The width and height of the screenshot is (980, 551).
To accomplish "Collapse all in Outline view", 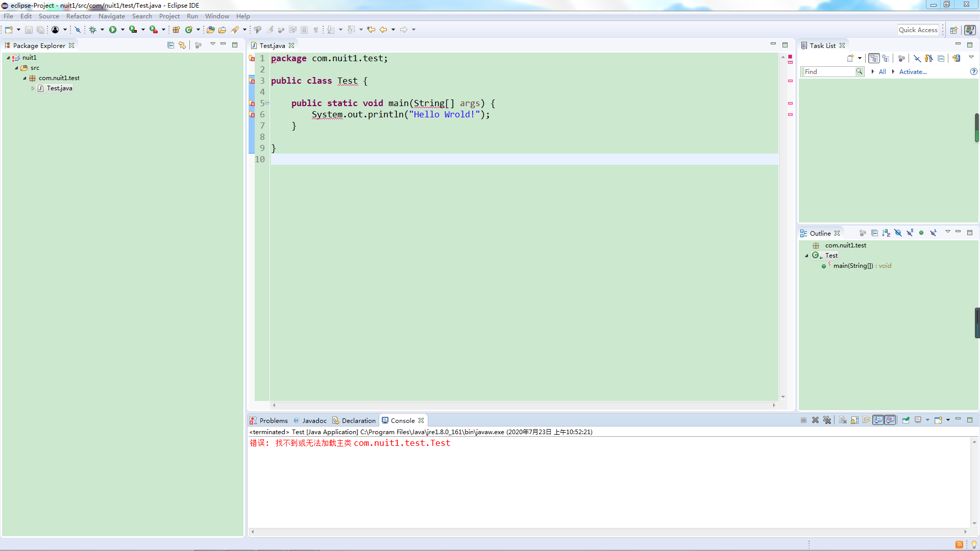I will click(874, 233).
